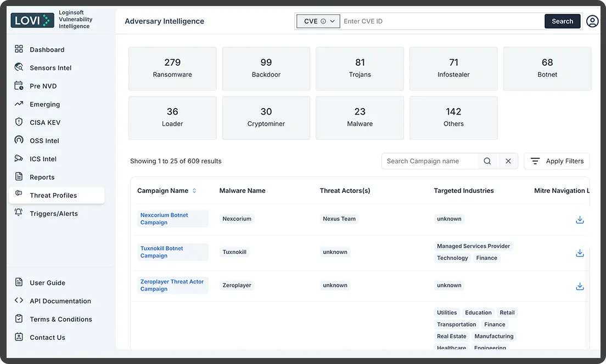This screenshot has height=364, width=606.
Task: Select the 71 Infostealer card
Action: coord(453,69)
